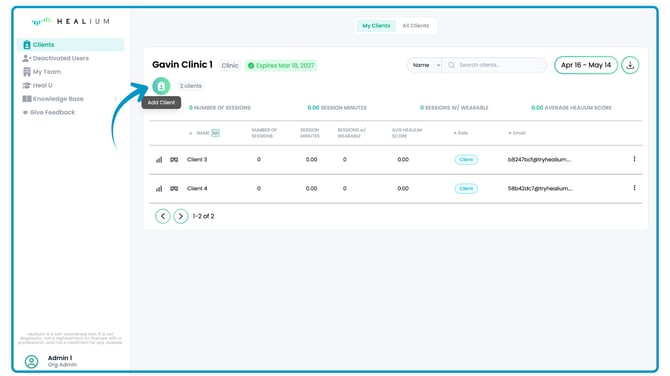Click the Admin 1 account name
This screenshot has width=670, height=376.
pos(60,358)
